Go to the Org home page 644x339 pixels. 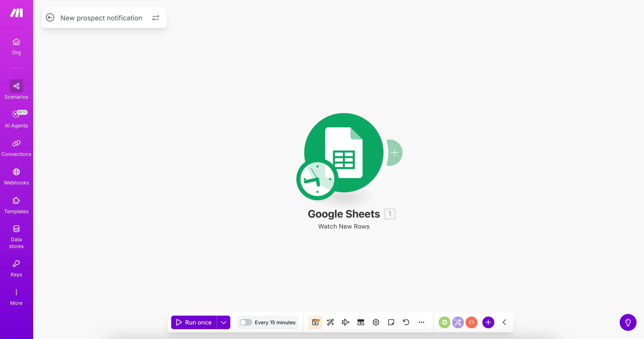click(16, 47)
